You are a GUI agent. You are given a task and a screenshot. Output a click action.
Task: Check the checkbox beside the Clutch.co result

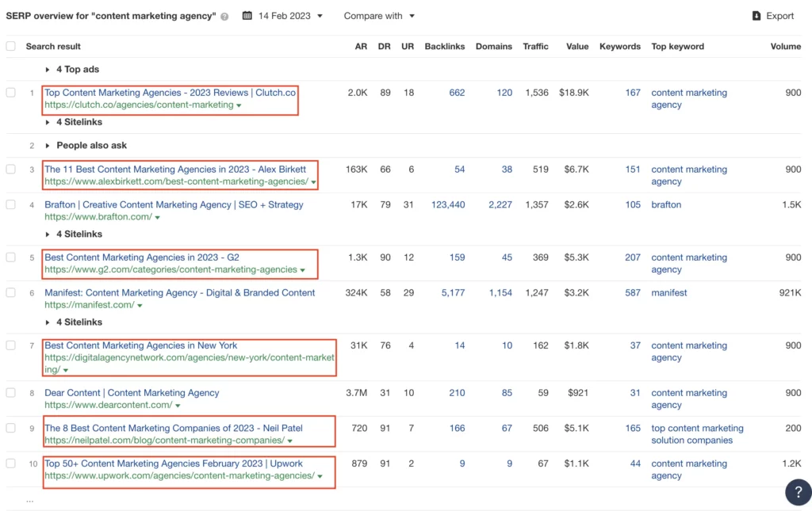pyautogui.click(x=10, y=93)
